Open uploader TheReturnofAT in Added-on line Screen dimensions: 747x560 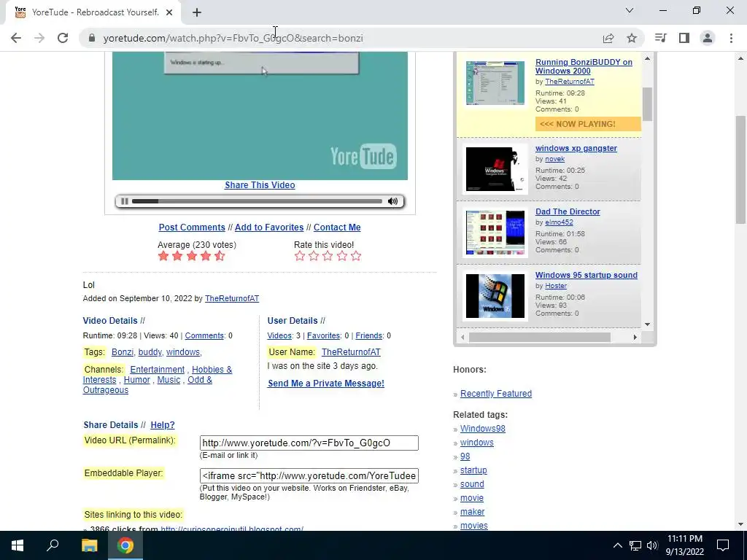(x=232, y=298)
